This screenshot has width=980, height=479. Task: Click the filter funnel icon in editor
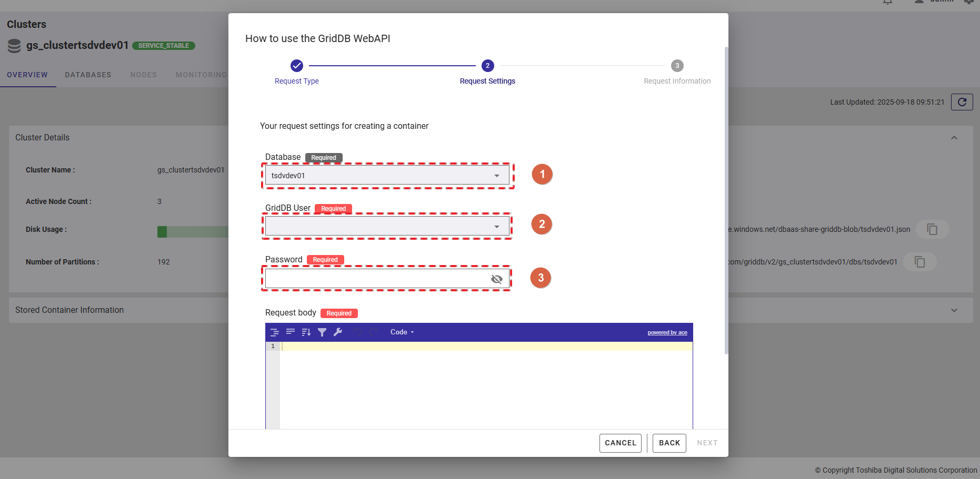pyautogui.click(x=322, y=332)
